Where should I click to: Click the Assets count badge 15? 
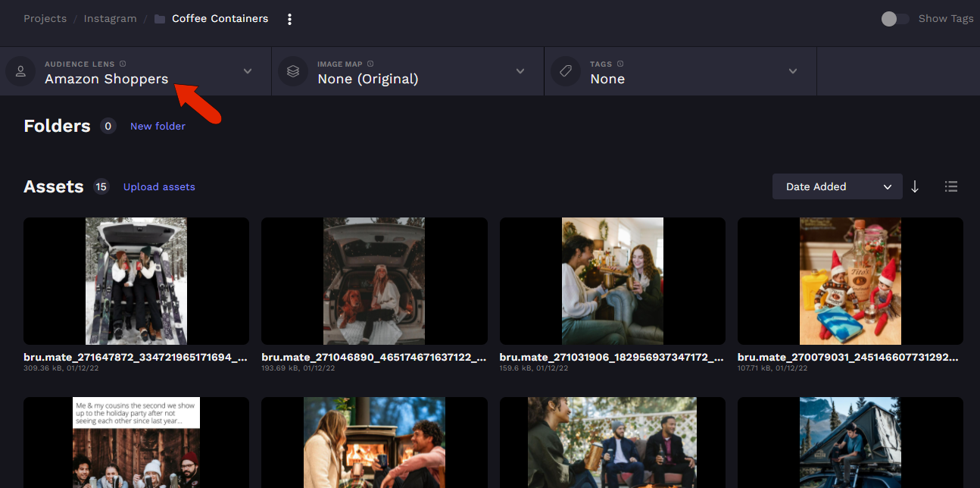101,186
